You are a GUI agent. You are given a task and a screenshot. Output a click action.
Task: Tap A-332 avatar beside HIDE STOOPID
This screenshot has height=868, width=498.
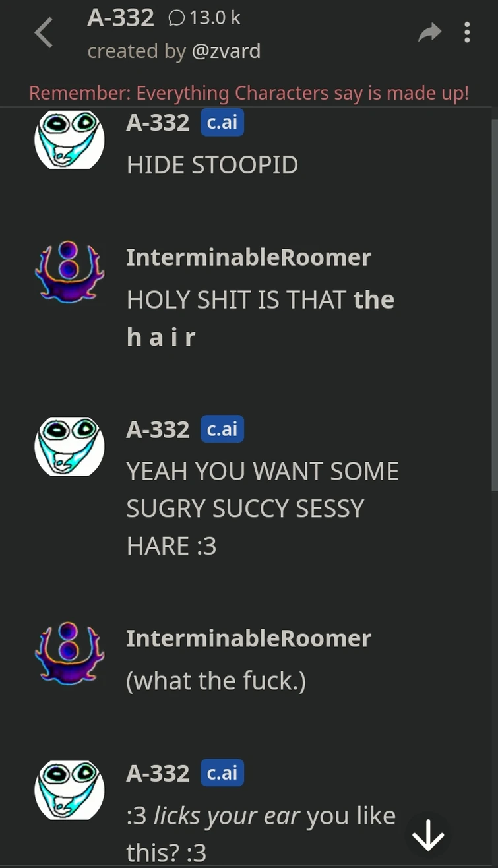69,139
